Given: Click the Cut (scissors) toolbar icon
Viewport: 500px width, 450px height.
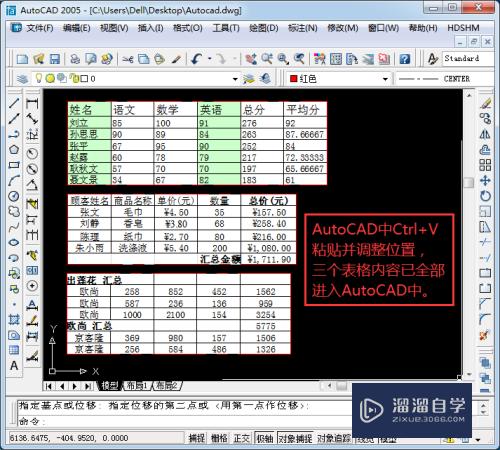Looking at the screenshot, I should pyautogui.click(x=128, y=59).
